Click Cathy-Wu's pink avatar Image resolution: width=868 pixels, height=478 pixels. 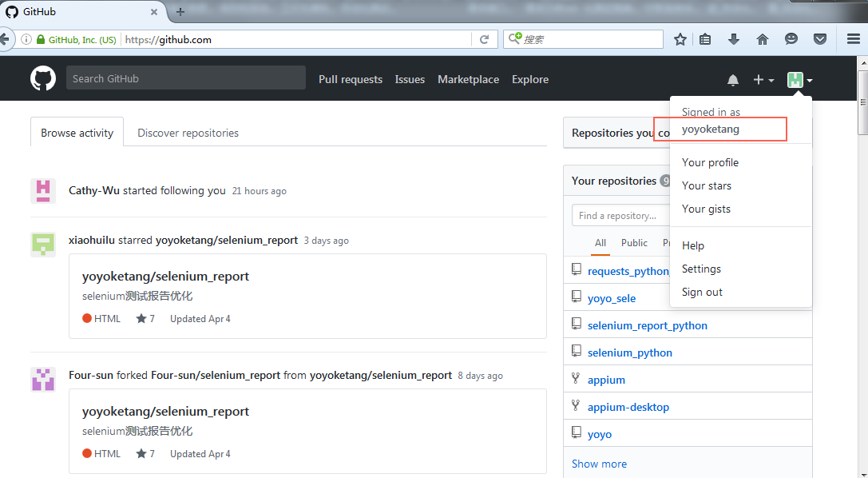pos(42,190)
